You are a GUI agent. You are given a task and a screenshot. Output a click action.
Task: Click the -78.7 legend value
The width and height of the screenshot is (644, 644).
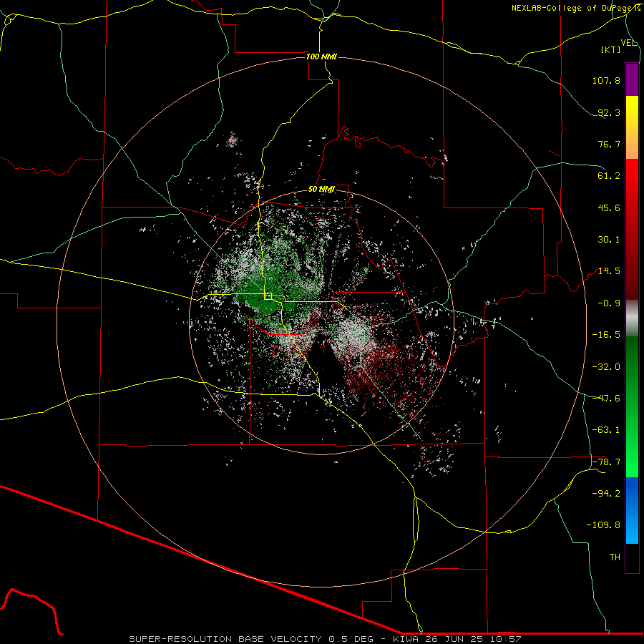[606, 462]
